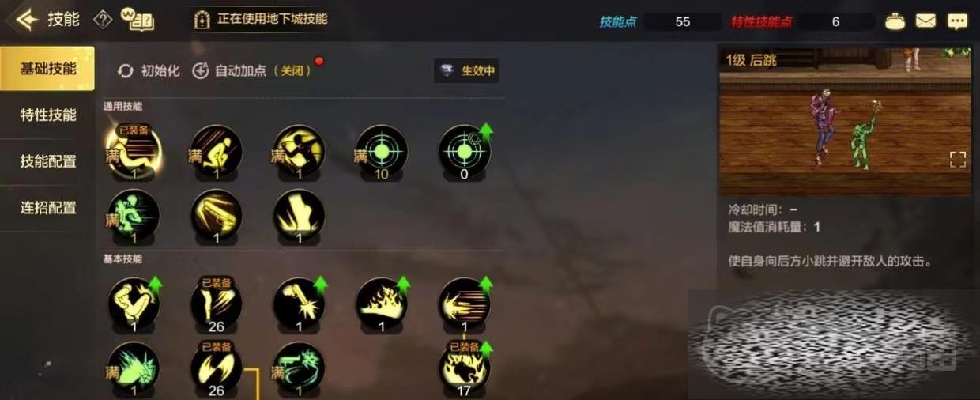
Task: Select the equipped back-step skill icon
Action: tap(134, 151)
